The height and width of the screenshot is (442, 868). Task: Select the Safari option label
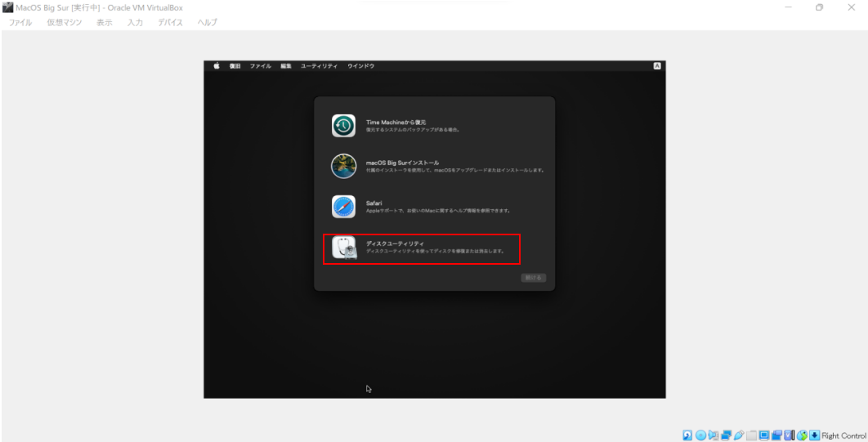pyautogui.click(x=374, y=203)
